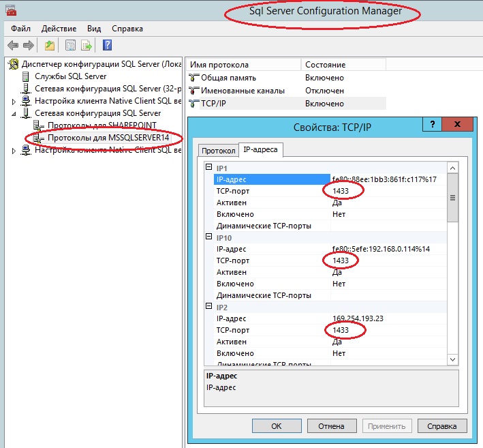Click IP1 IP-адрес value fe80::88ee:1bb3:861f:c117%17
Image resolution: width=483 pixels, height=448 pixels.
pos(384,179)
